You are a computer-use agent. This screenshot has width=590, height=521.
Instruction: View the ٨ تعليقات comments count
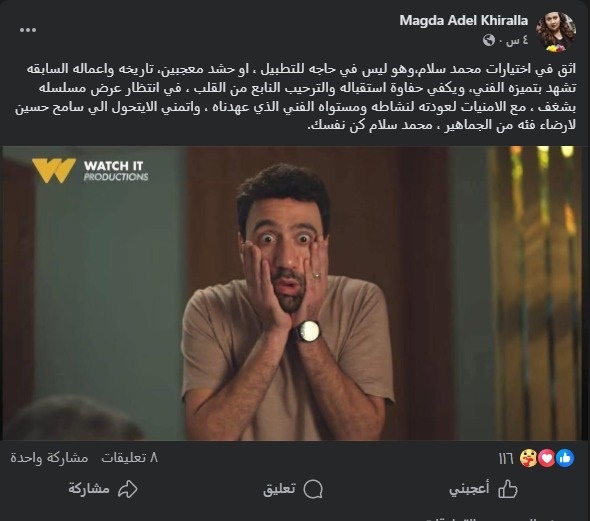coord(129,458)
